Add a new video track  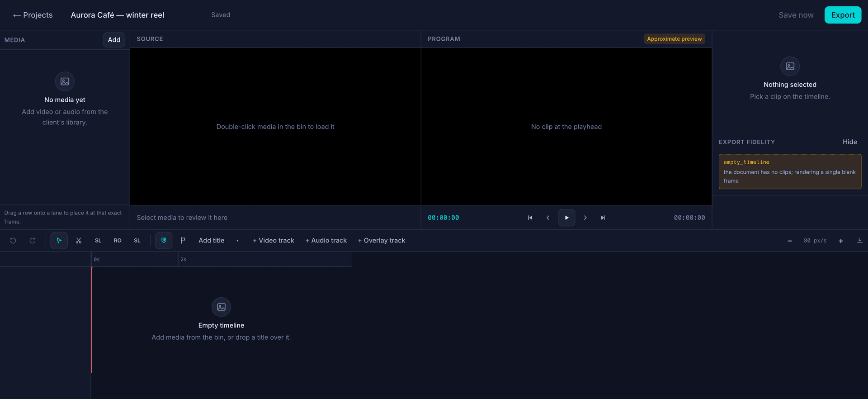(x=274, y=241)
